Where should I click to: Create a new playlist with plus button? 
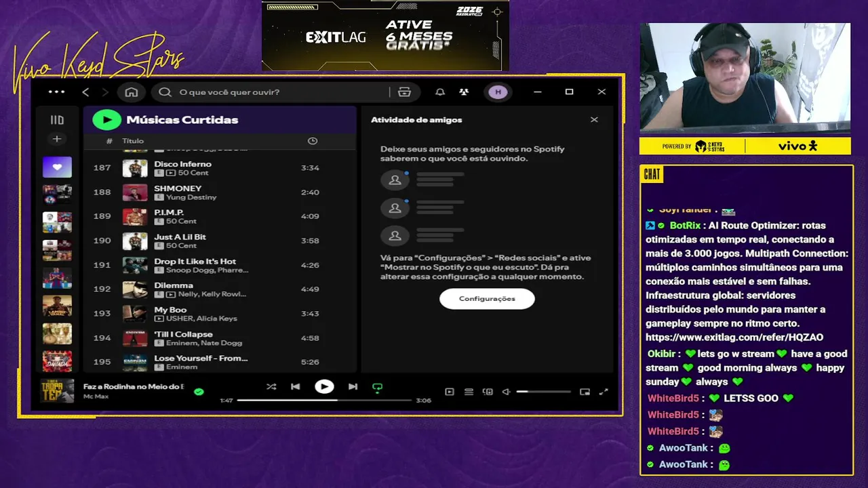(x=57, y=139)
